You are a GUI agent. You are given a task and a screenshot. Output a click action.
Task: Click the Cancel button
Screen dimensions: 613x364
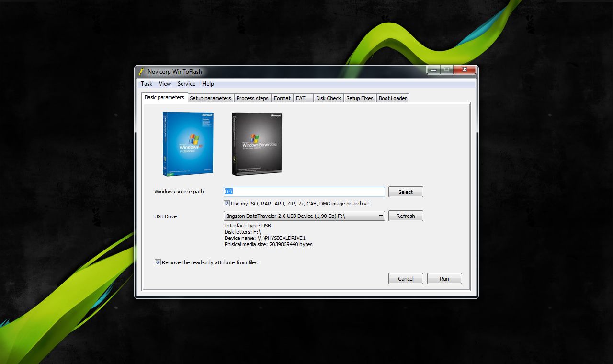coord(406,279)
